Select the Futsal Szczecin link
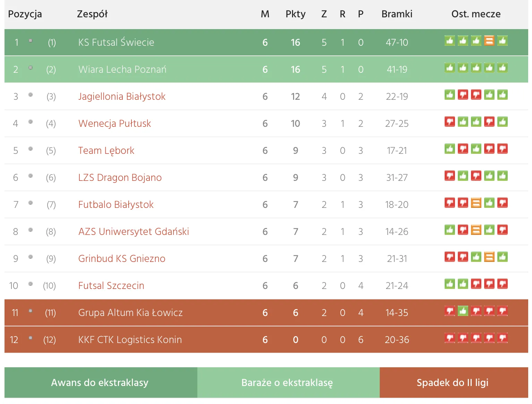This screenshot has height=404, width=532. pyautogui.click(x=111, y=286)
